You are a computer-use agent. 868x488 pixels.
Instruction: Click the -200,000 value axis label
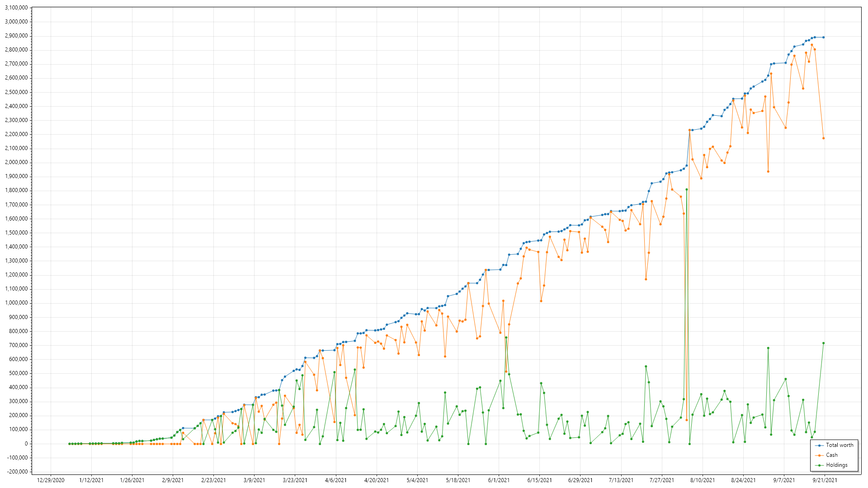click(x=16, y=472)
